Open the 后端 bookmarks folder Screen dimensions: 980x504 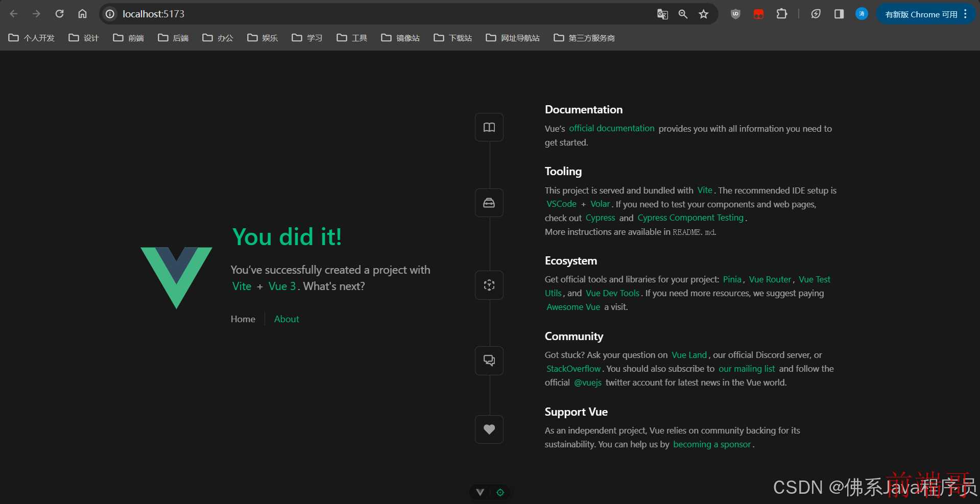(x=173, y=38)
